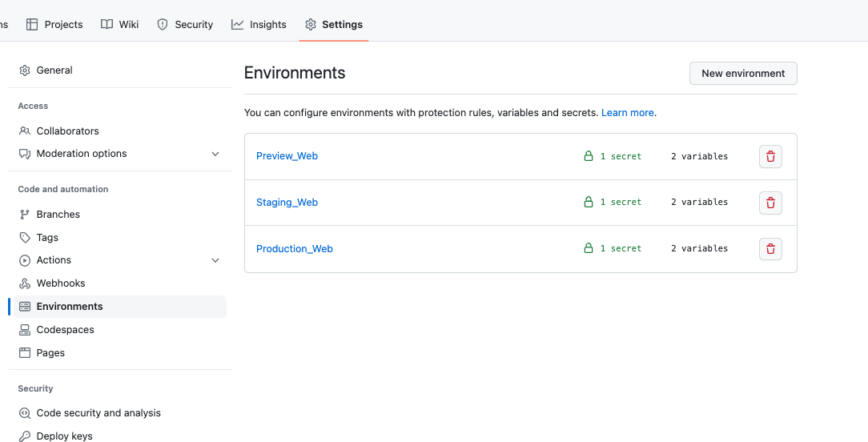Click the Branches git-branch icon
The height and width of the screenshot is (442, 868).
24,215
